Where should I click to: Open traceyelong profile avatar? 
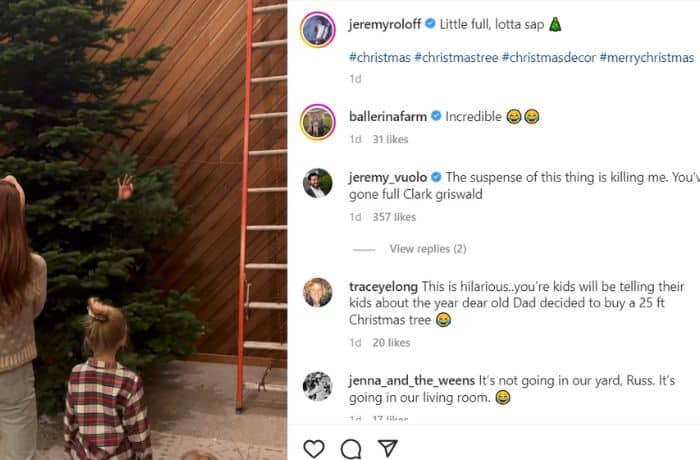(x=317, y=292)
